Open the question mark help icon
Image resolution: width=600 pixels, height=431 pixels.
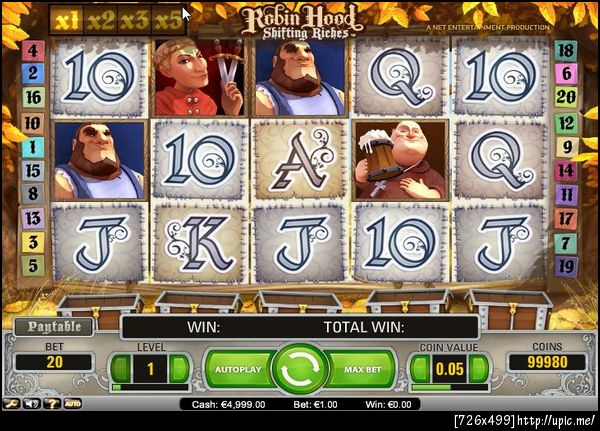52,404
